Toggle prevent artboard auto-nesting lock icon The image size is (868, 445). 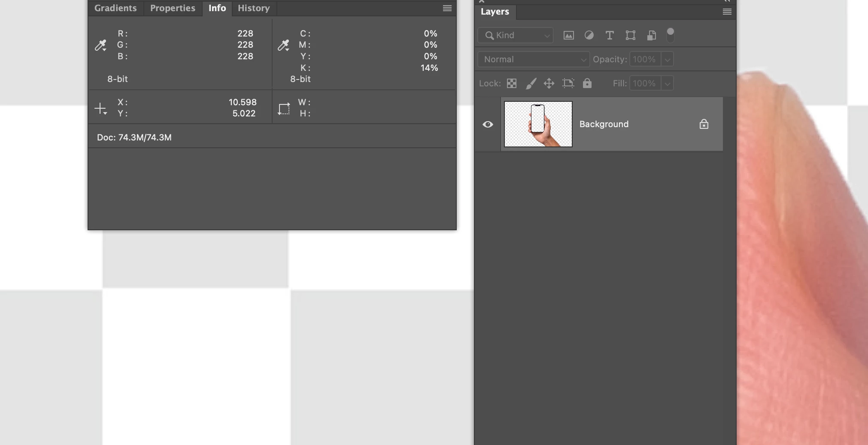point(568,83)
